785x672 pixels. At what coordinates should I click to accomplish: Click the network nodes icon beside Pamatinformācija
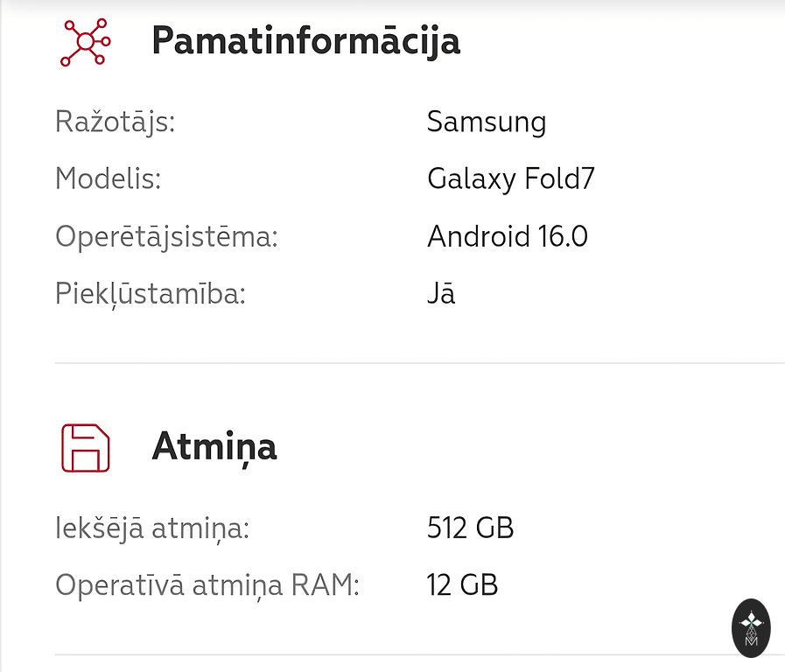click(84, 42)
